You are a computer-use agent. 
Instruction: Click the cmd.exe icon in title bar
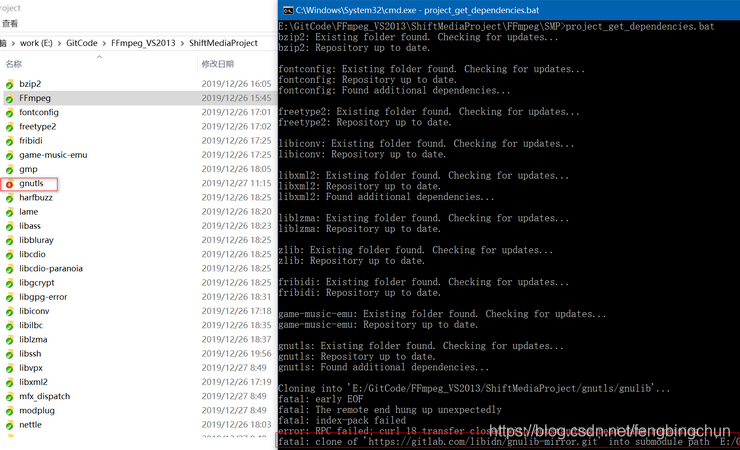288,10
